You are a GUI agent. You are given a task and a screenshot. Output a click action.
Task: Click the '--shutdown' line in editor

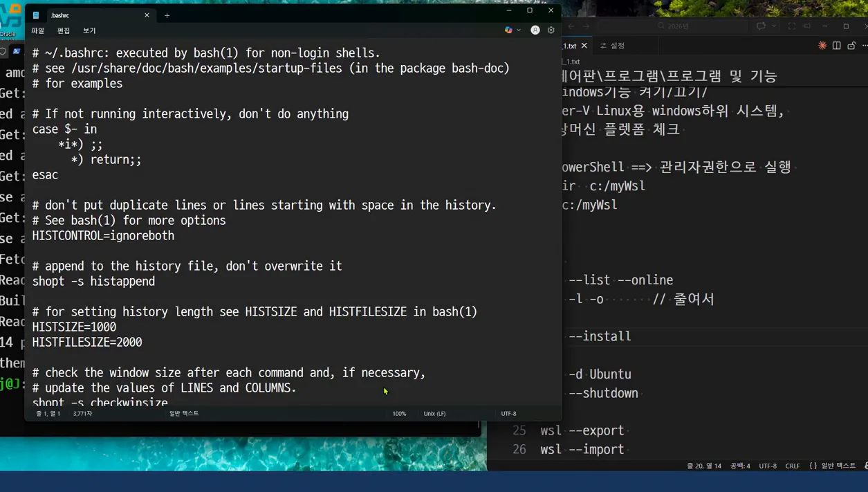click(x=603, y=393)
